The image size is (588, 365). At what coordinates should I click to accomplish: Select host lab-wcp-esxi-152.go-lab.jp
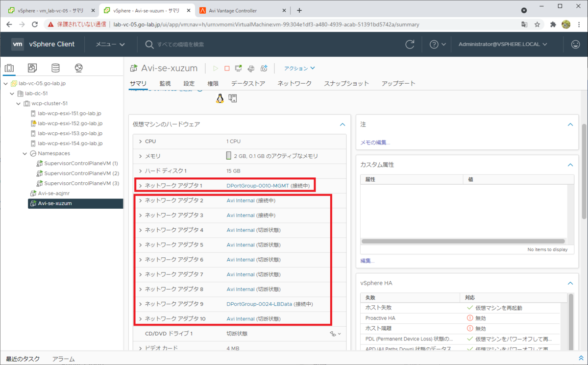(x=70, y=123)
